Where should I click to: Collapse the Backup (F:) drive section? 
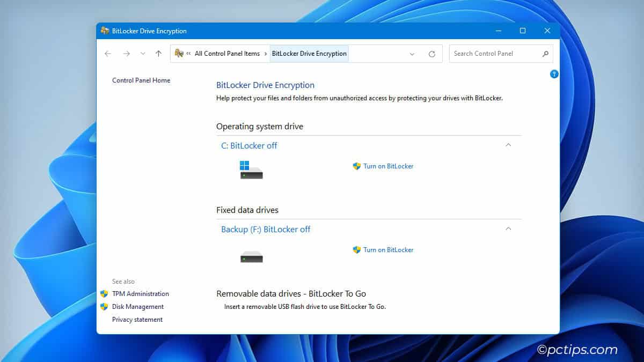(508, 228)
